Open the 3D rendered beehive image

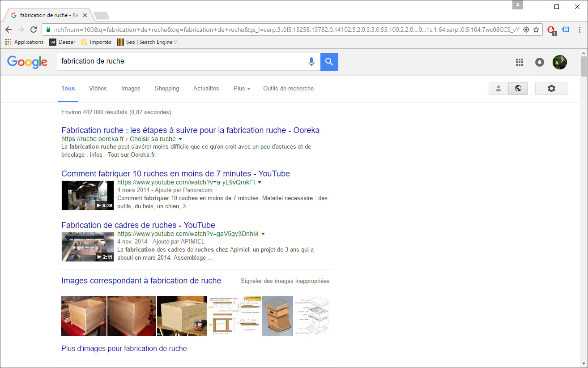pos(278,316)
